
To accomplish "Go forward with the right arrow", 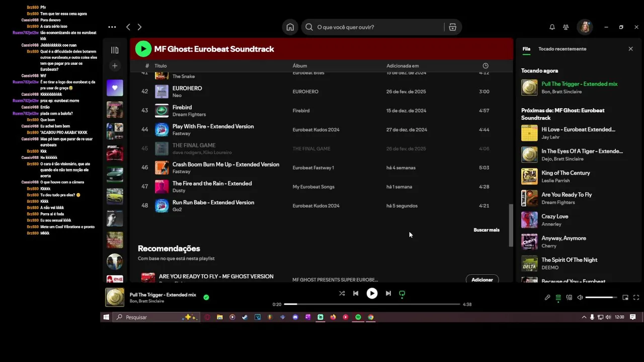I will [x=139, y=27].
